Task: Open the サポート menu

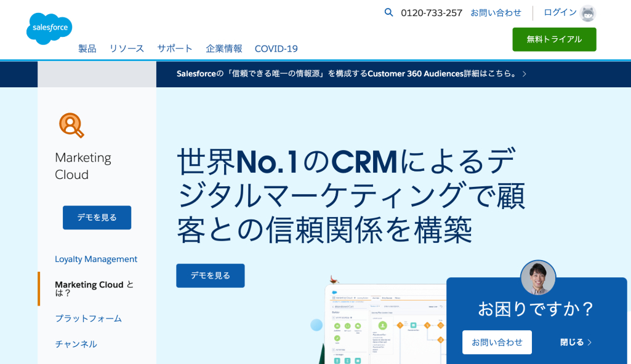Action: [x=175, y=48]
